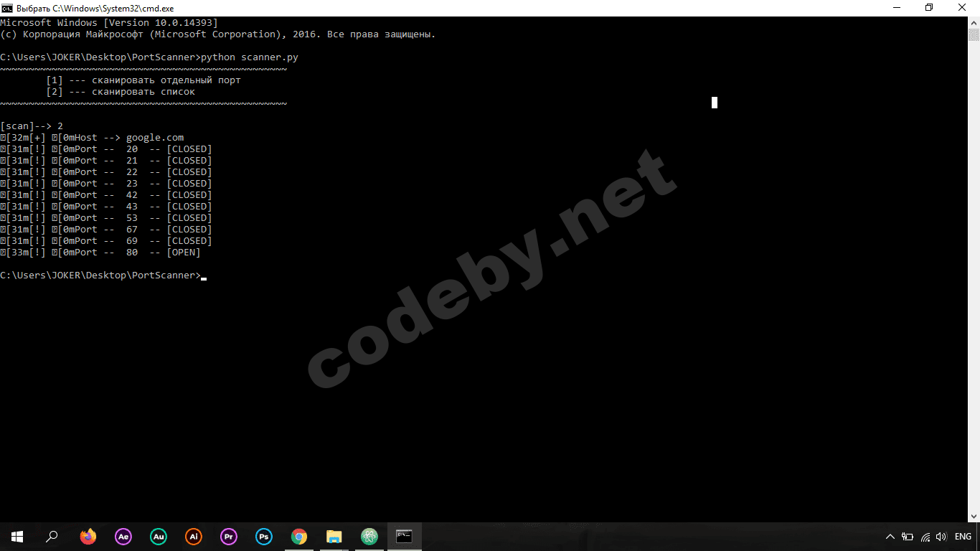Click menu line '[1] --- сканировать отдельный порт'
This screenshot has height=551, width=980.
143,80
